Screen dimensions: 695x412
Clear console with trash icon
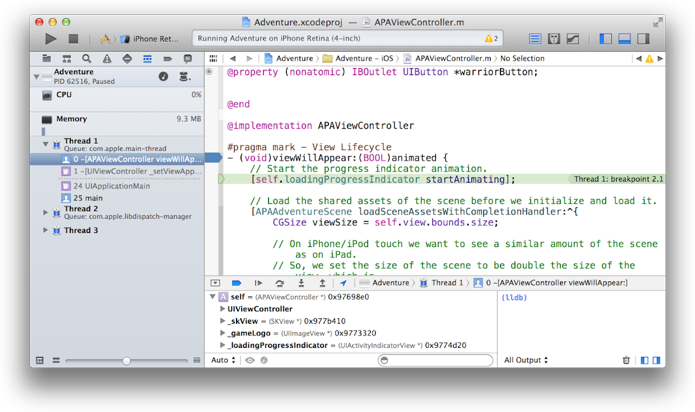coord(626,360)
